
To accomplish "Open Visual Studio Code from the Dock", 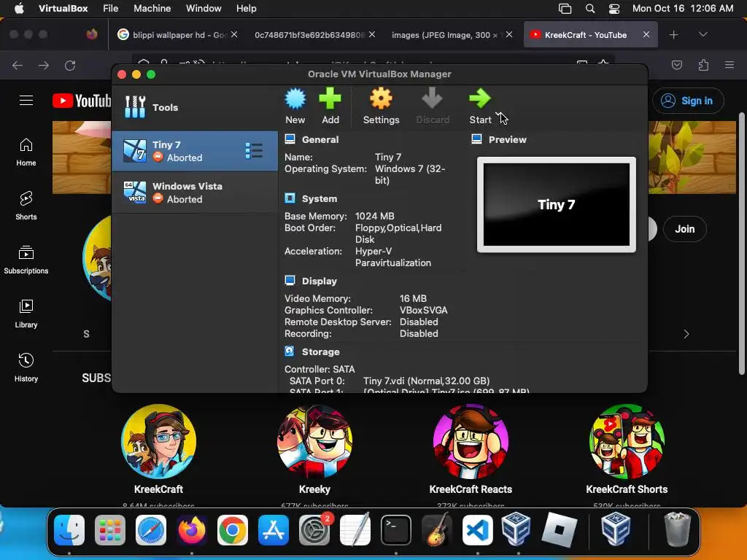I will click(477, 530).
